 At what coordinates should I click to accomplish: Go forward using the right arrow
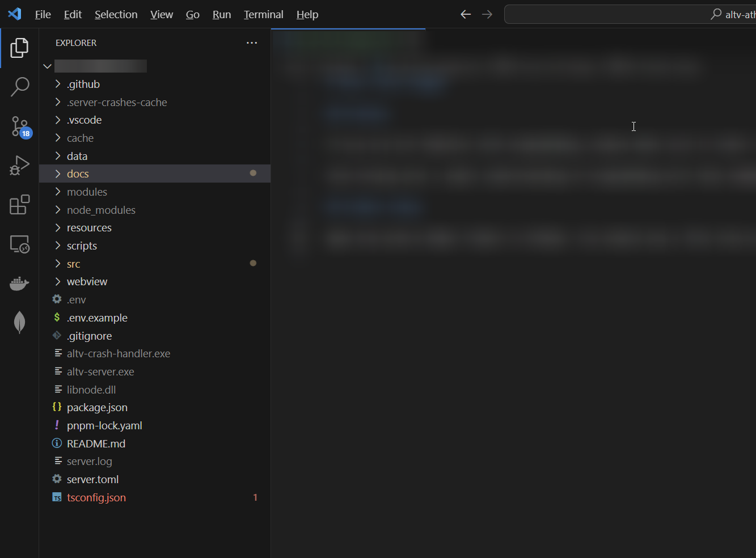point(487,15)
